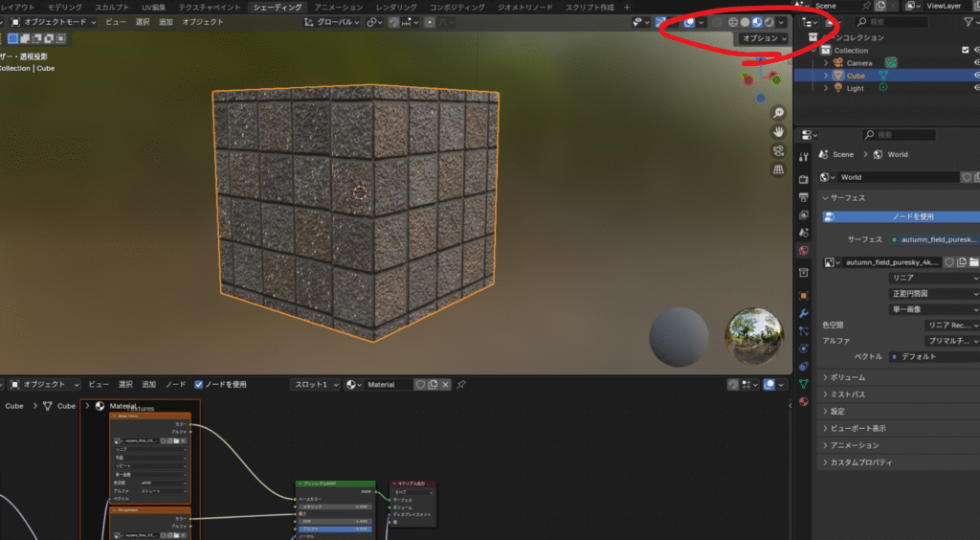Open the World properties tab icon
Viewport: 980px width, 540px height.
pos(804,251)
